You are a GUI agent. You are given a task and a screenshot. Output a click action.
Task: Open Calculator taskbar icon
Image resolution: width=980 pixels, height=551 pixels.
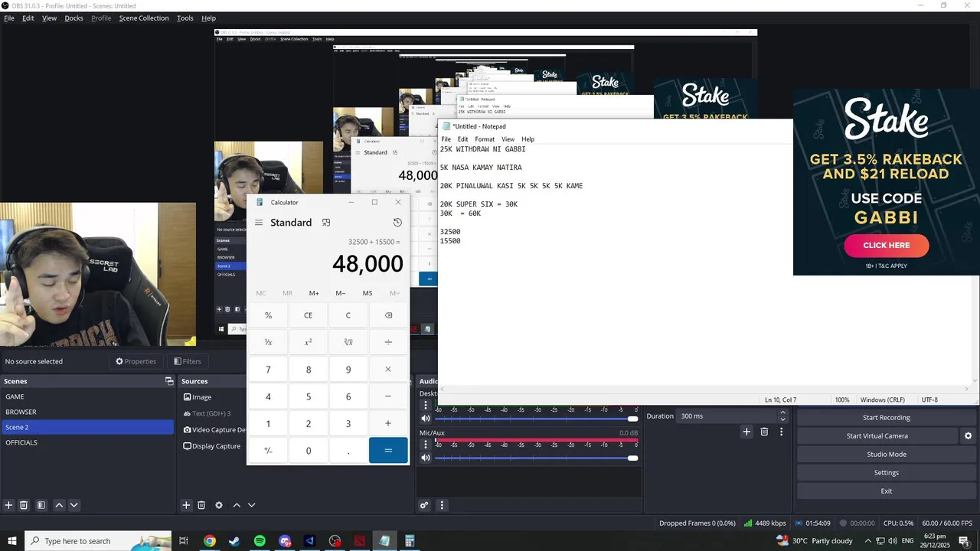pos(410,541)
